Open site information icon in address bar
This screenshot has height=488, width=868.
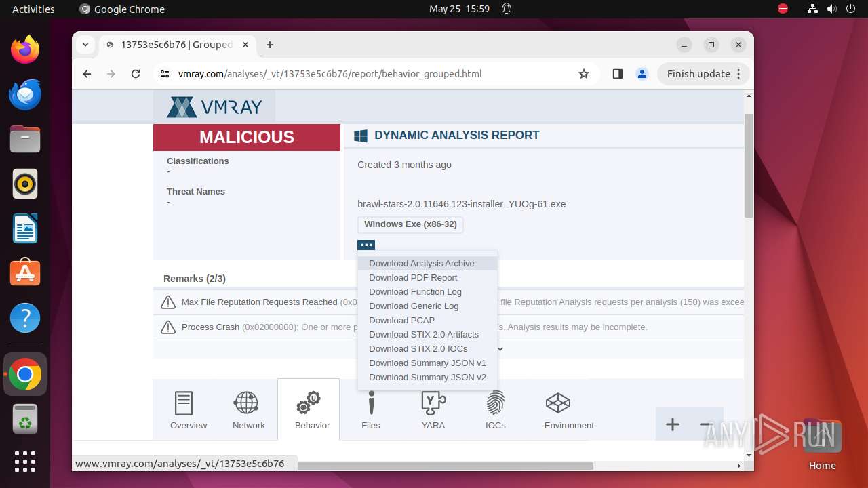click(x=165, y=74)
